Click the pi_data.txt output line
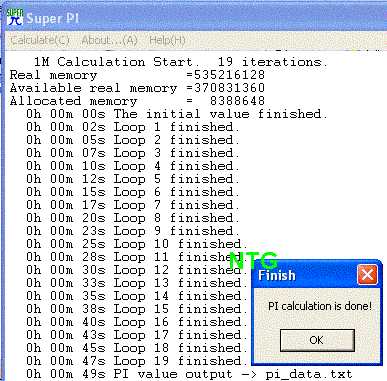 (x=189, y=374)
